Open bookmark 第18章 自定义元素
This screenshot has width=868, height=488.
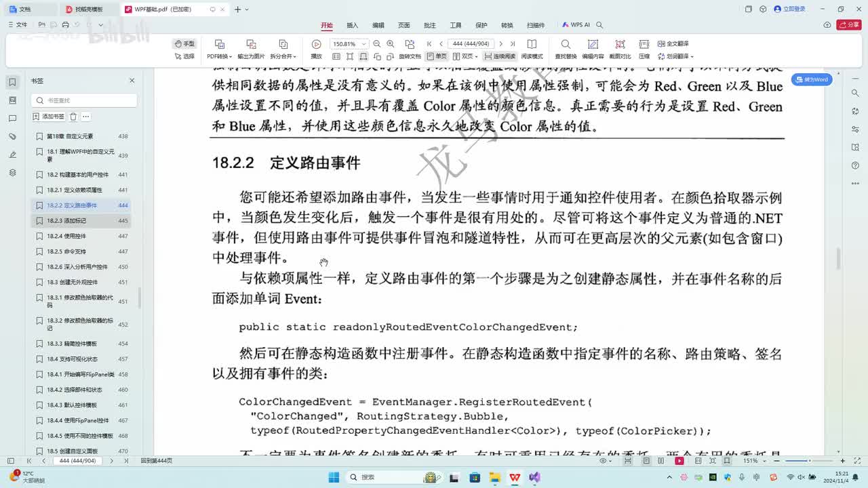click(81, 136)
